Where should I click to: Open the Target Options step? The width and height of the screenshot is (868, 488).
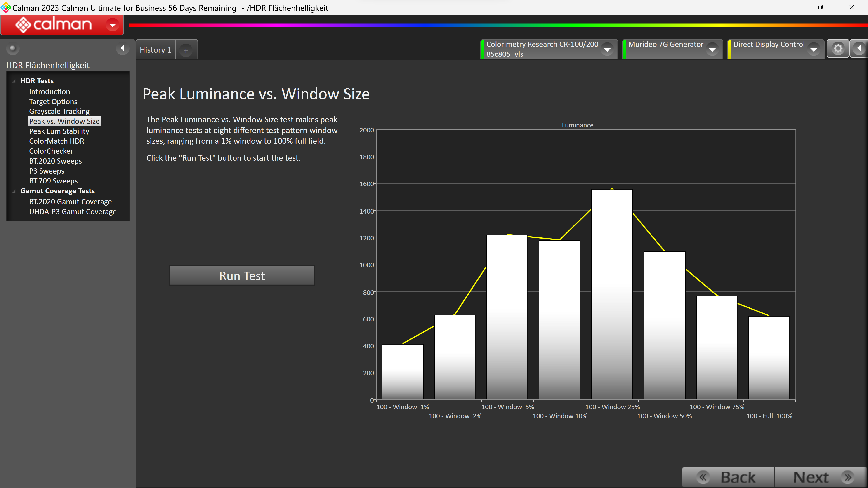click(53, 101)
